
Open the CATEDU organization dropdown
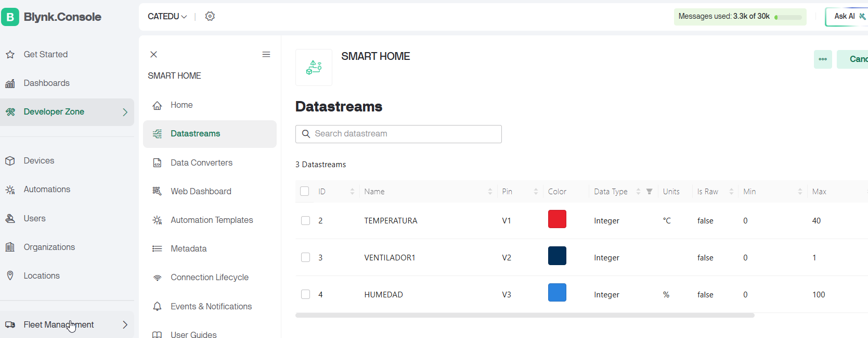pos(167,16)
